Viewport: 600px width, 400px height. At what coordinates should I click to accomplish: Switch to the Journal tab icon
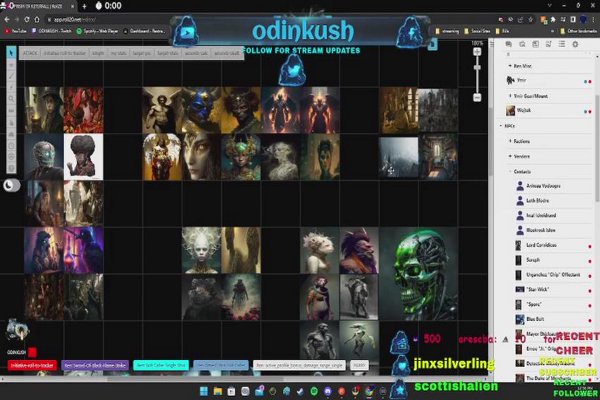tap(535, 44)
